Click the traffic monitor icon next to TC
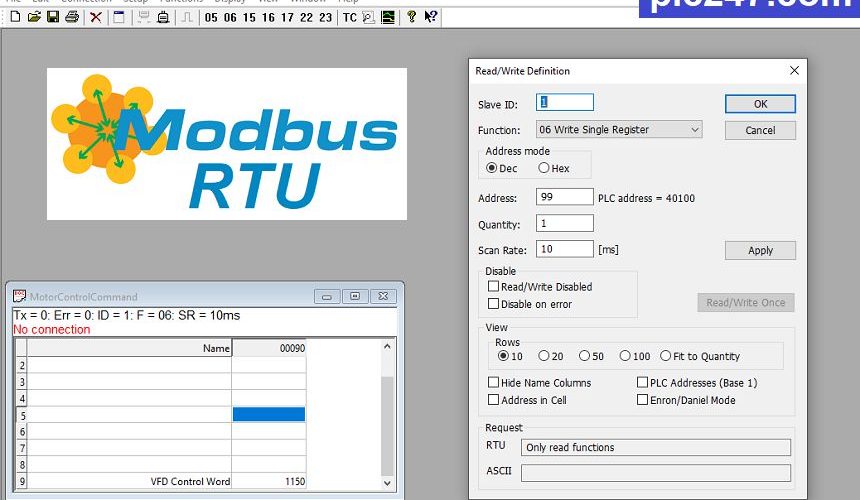The height and width of the screenshot is (500, 860). pos(369,18)
